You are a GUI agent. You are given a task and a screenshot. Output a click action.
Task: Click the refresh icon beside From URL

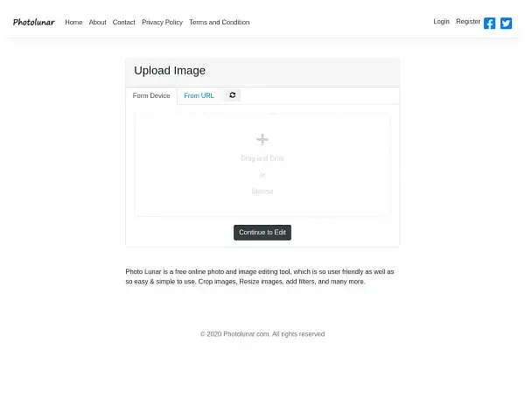(x=232, y=95)
